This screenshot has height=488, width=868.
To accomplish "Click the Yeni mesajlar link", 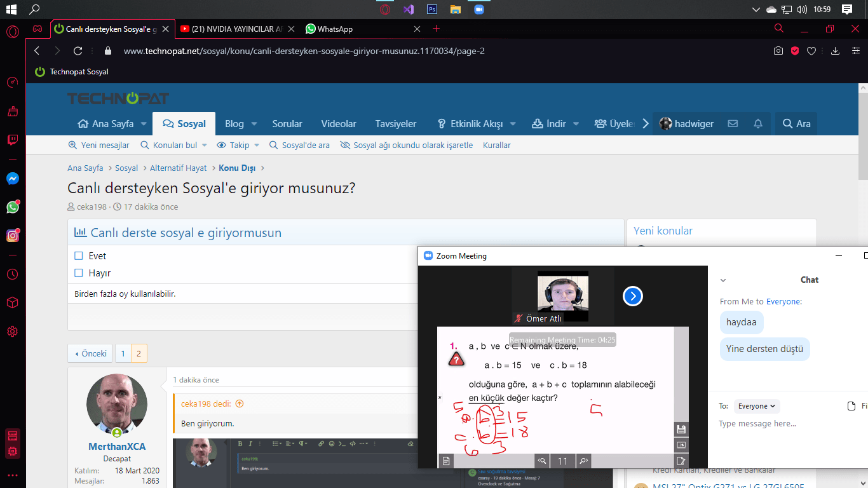I will (x=98, y=146).
